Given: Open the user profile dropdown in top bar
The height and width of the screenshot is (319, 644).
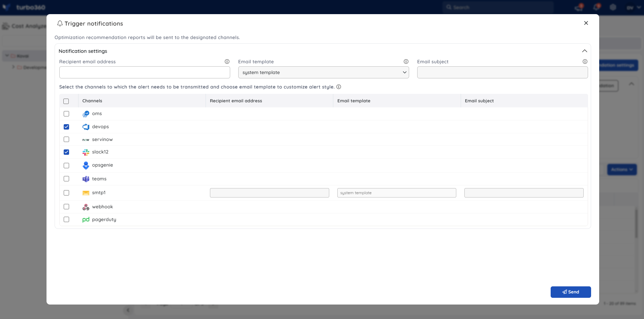Looking at the screenshot, I should coord(634,7).
